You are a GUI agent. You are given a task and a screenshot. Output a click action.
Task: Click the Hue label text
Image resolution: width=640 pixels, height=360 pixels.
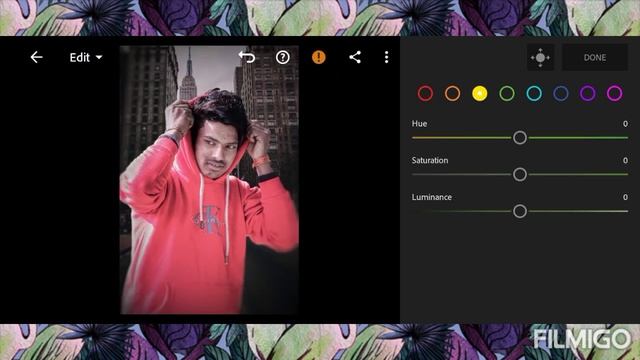click(419, 124)
